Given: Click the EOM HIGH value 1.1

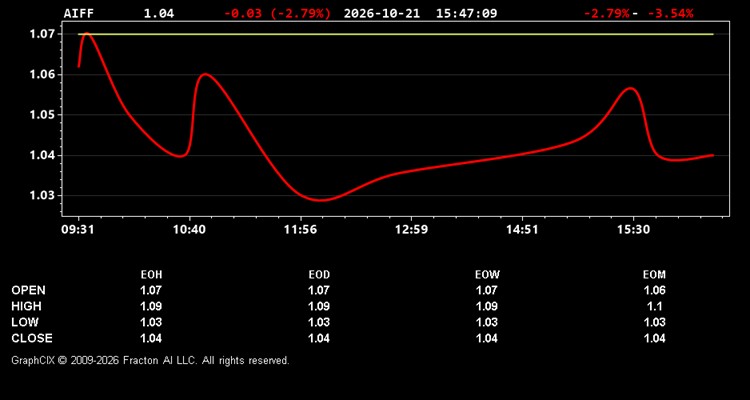Looking at the screenshot, I should [654, 306].
